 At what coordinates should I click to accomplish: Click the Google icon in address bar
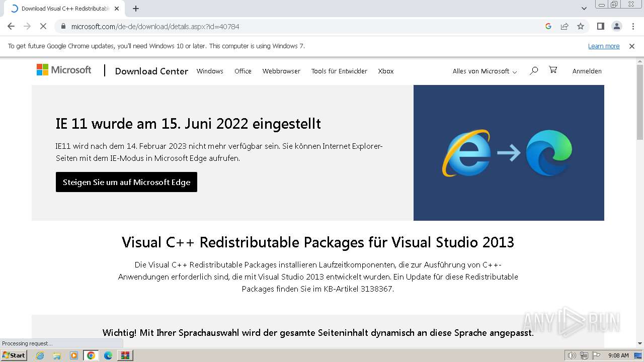point(548,26)
